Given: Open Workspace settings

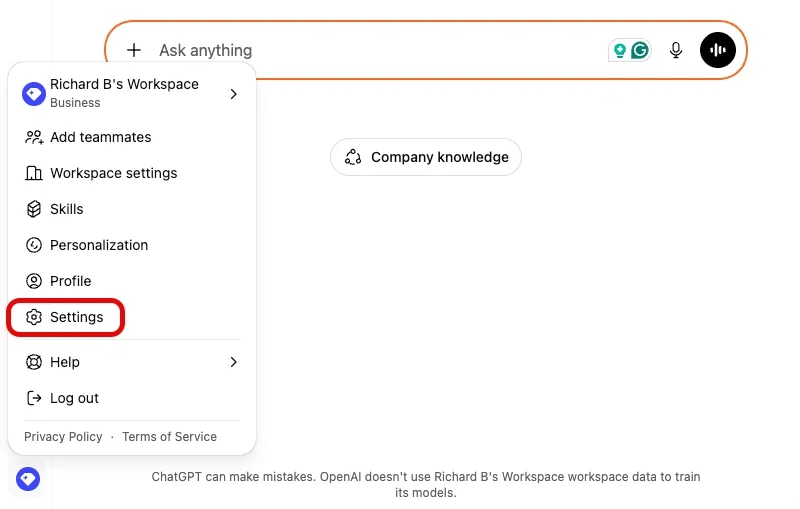Looking at the screenshot, I should point(132,173).
